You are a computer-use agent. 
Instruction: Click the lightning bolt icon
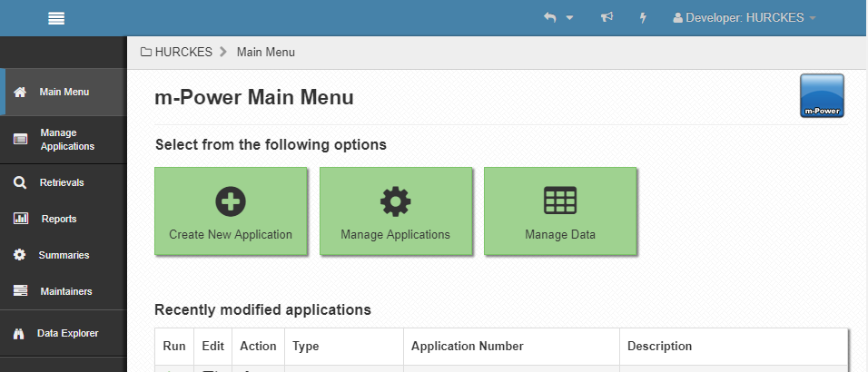(x=643, y=18)
